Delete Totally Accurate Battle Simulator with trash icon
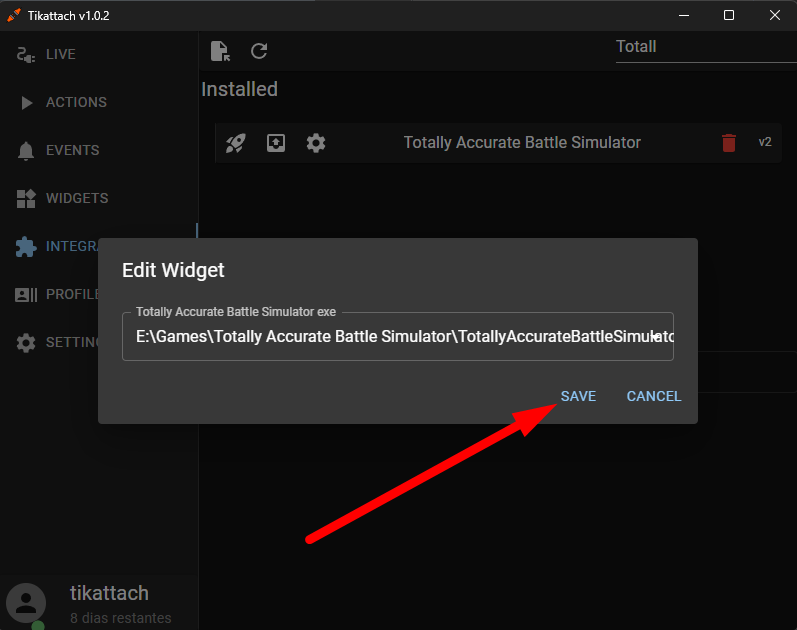797x630 pixels. (729, 143)
